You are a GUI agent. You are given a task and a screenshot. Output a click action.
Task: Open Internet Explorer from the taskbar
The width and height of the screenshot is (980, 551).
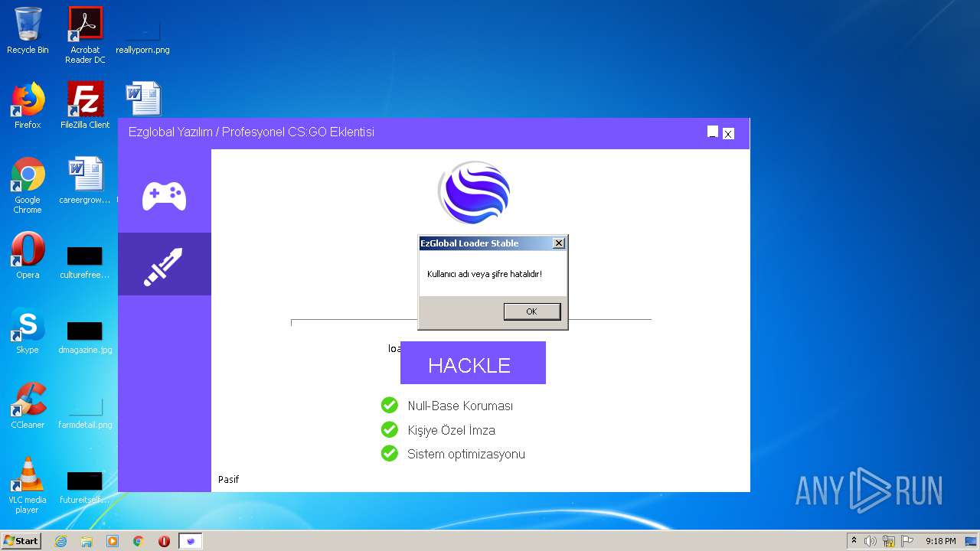tap(60, 541)
